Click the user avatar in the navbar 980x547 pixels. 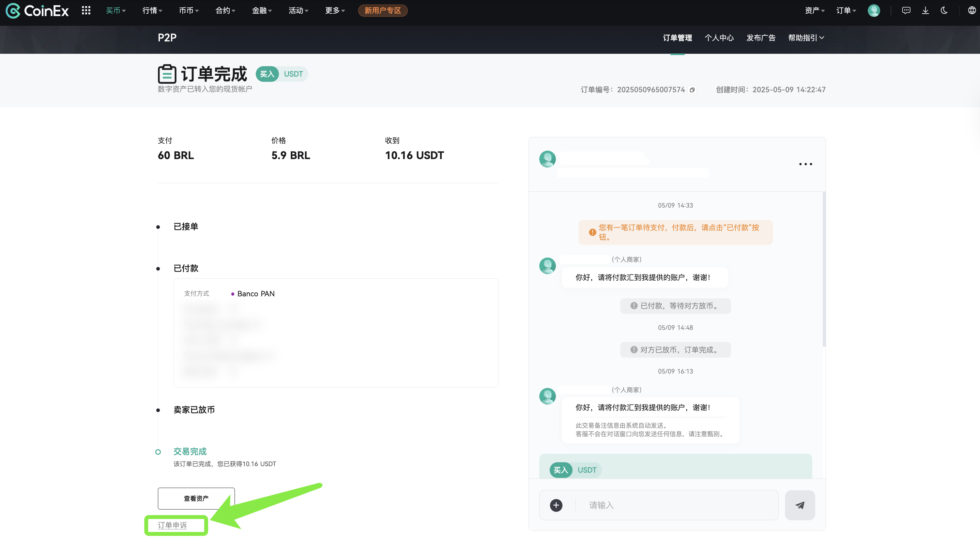pos(874,10)
